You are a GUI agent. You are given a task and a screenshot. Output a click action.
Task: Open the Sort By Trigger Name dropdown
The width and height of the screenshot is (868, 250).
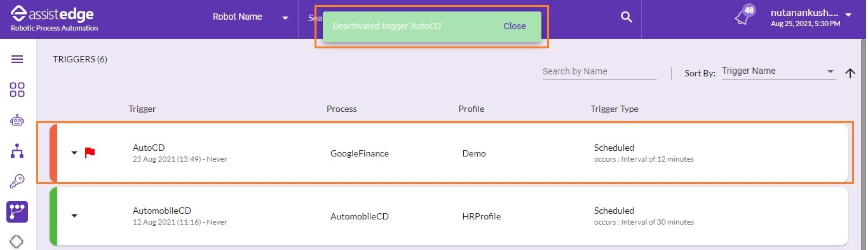(778, 71)
